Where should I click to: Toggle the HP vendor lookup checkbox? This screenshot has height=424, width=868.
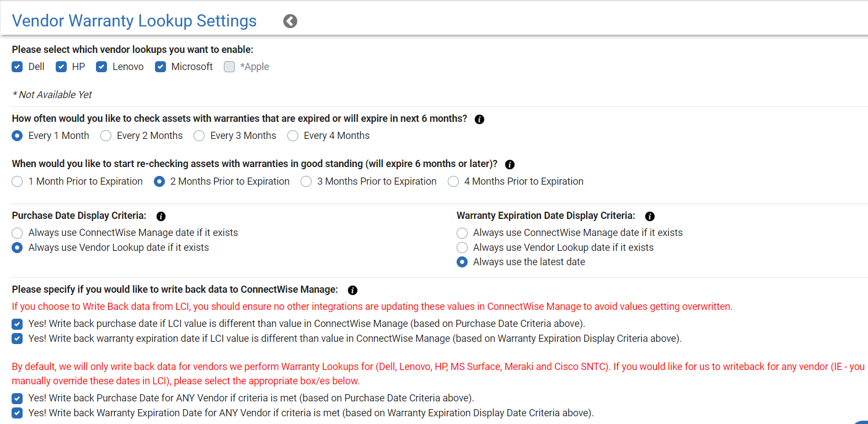(x=61, y=67)
